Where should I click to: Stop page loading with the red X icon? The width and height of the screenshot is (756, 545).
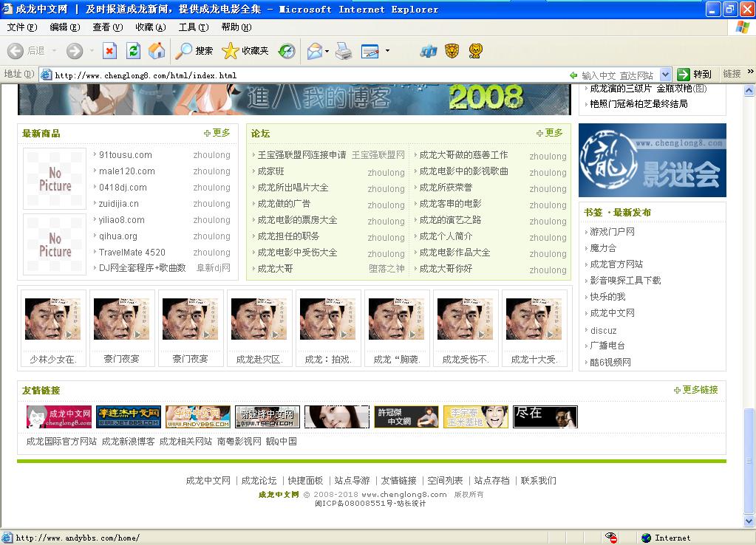pos(110,51)
